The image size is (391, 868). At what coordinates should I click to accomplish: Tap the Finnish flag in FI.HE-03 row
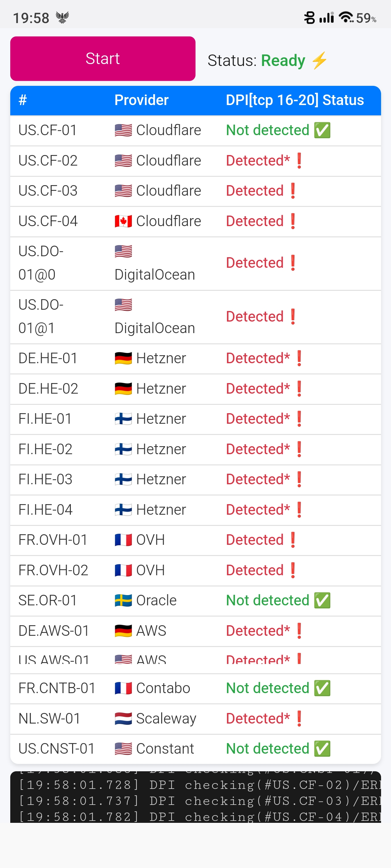pyautogui.click(x=123, y=479)
